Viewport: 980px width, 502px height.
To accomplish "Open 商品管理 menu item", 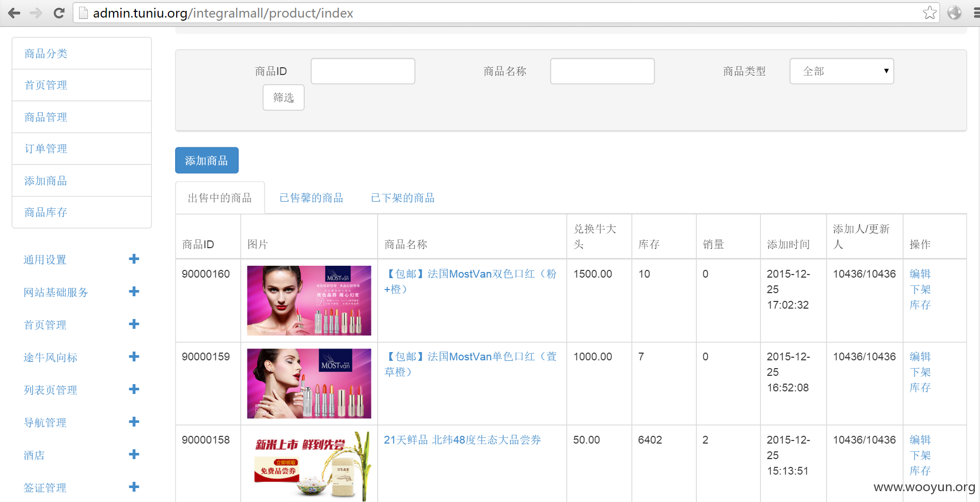I will click(x=82, y=117).
